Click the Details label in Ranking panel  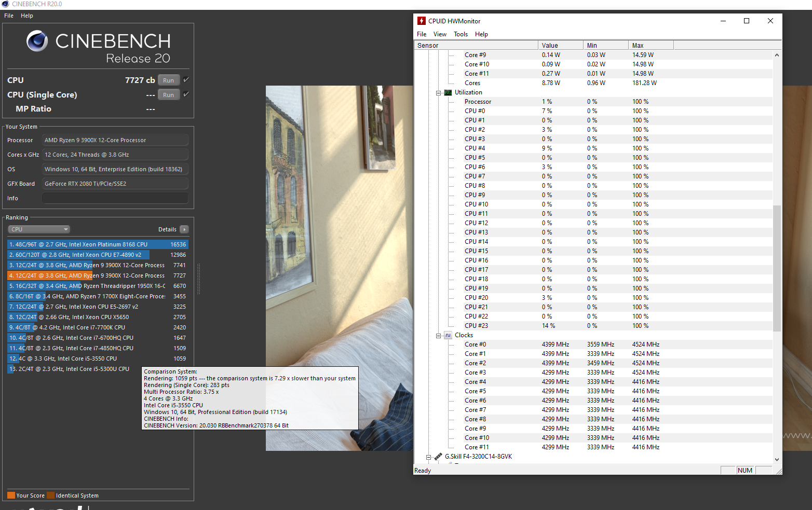(167, 229)
